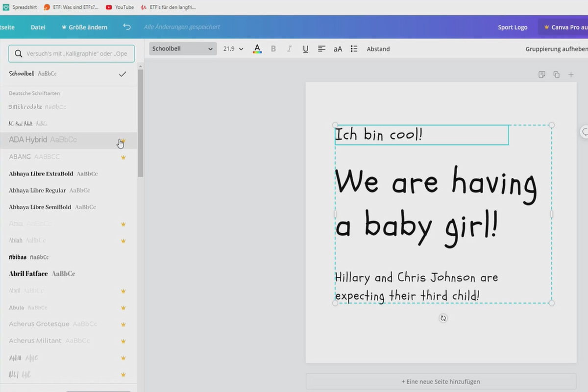The width and height of the screenshot is (588, 392).
Task: Open the text color picker
Action: pyautogui.click(x=257, y=49)
